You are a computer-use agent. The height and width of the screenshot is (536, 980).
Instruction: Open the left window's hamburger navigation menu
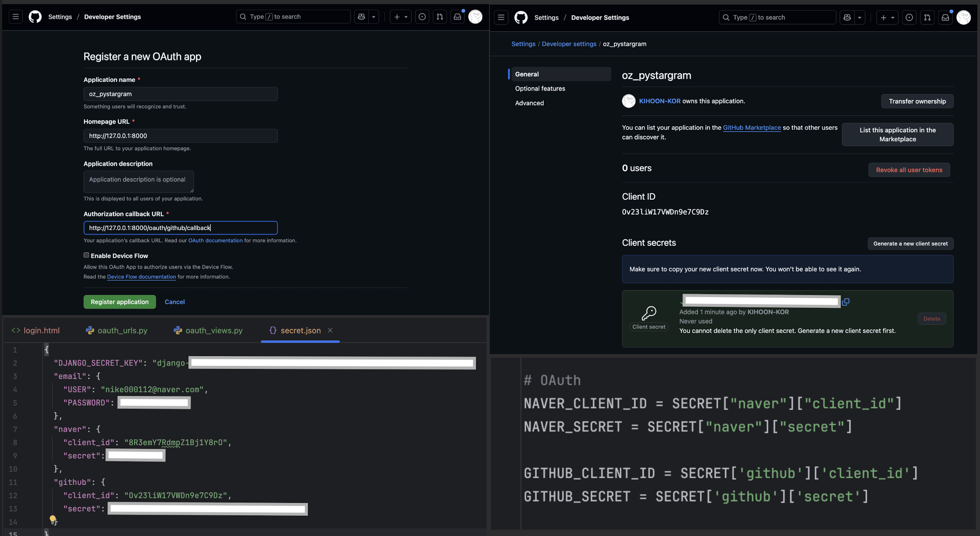click(x=15, y=17)
